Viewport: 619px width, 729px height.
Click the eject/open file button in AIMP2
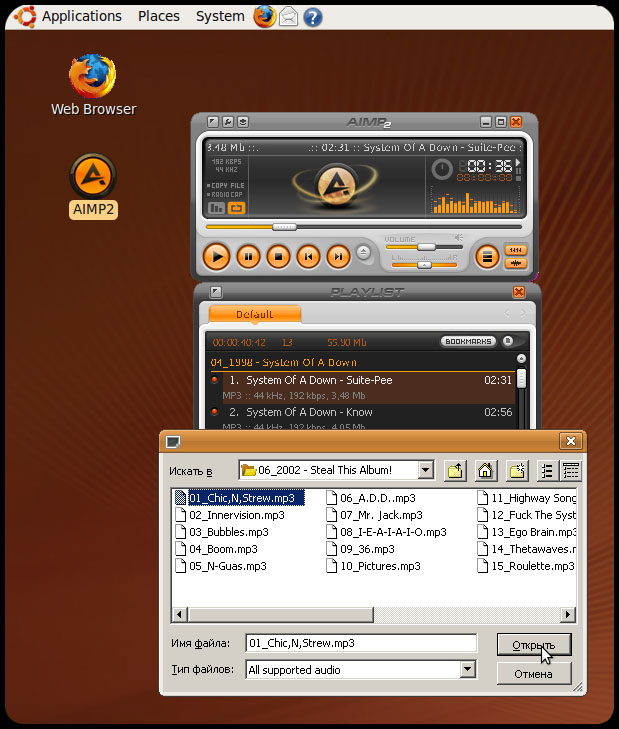click(364, 252)
